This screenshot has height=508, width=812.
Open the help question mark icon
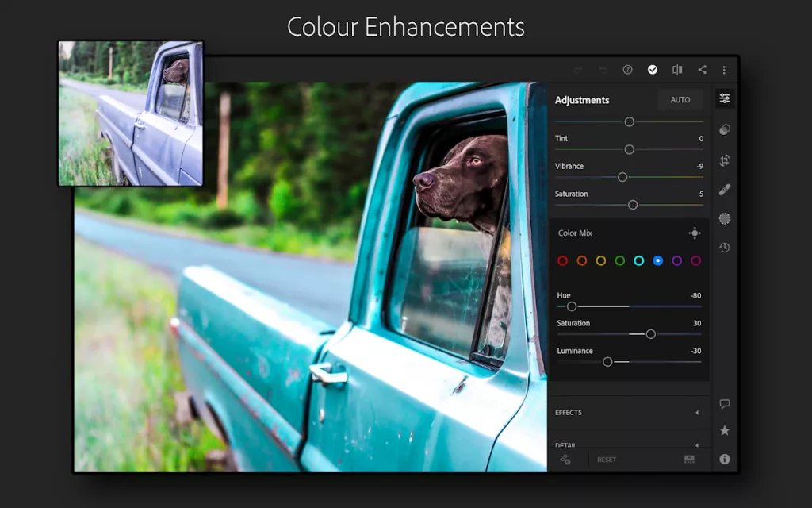coord(628,70)
